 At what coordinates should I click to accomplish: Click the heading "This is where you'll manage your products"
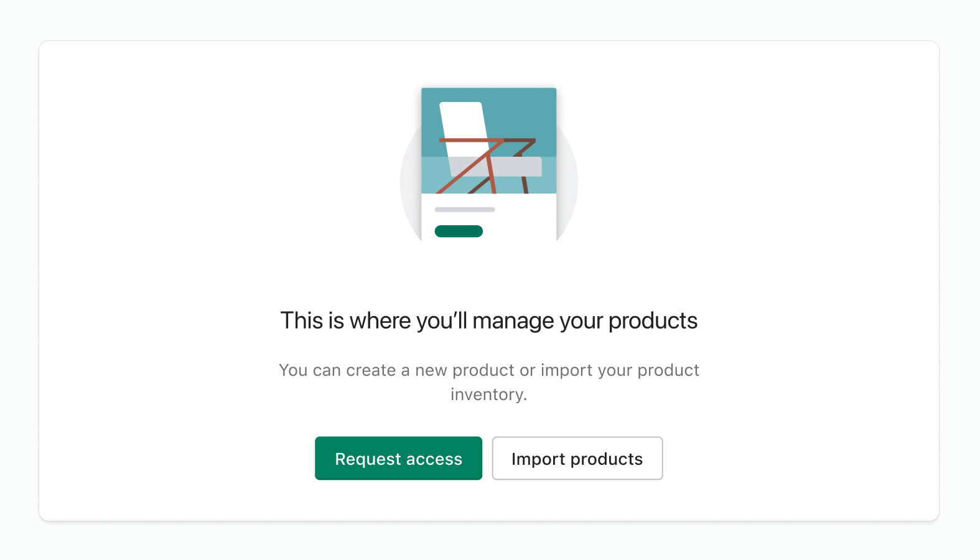point(488,320)
